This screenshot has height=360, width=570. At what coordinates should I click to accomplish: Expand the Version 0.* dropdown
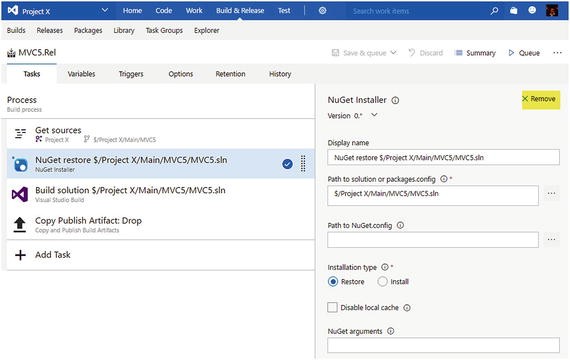tap(374, 115)
